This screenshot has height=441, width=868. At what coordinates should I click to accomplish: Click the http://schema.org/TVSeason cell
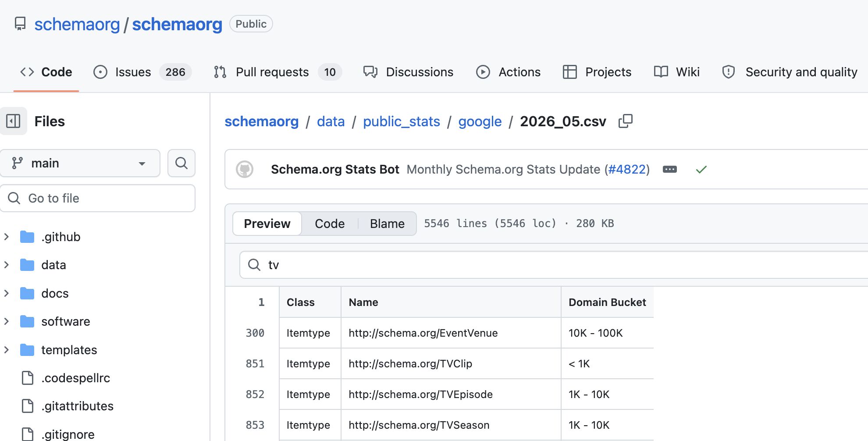point(451,425)
